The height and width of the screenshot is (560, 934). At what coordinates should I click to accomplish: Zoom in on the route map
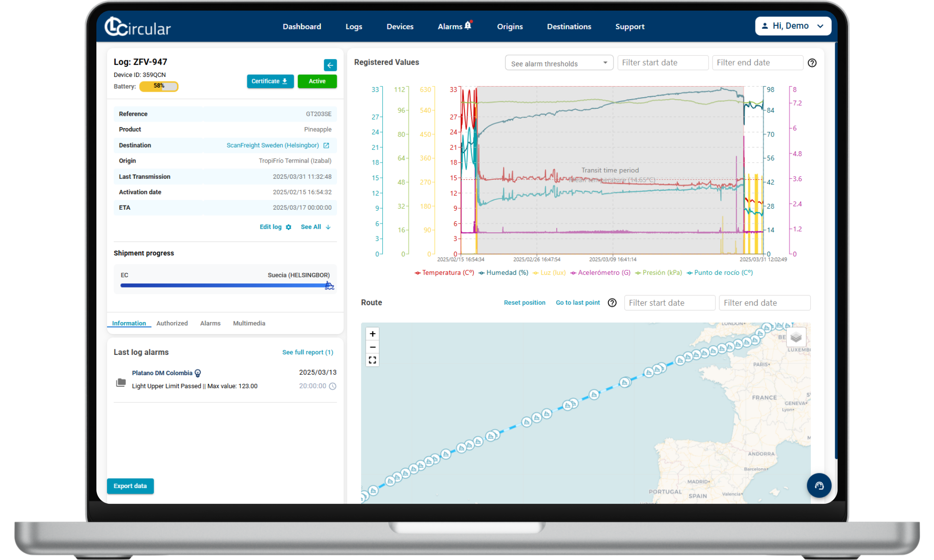(372, 334)
